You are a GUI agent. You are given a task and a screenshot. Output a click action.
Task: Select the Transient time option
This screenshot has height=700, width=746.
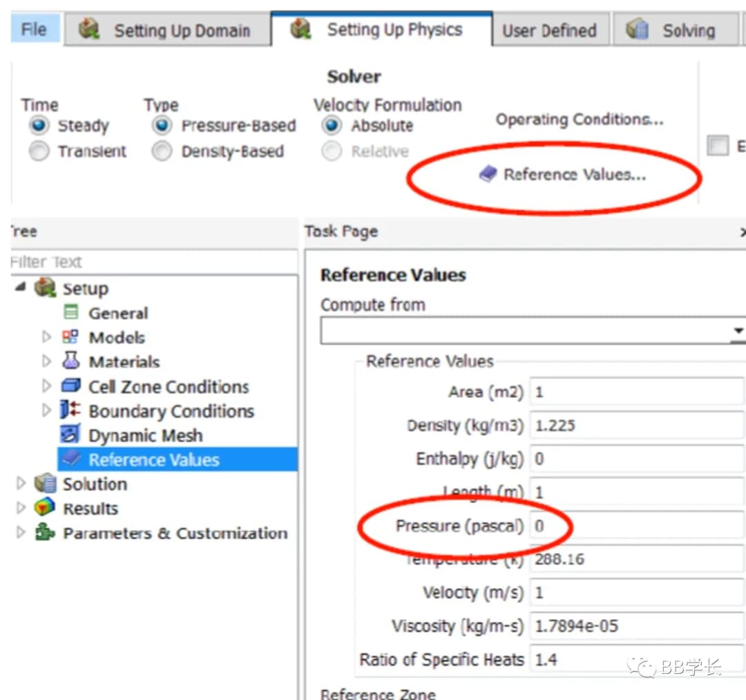(x=40, y=151)
